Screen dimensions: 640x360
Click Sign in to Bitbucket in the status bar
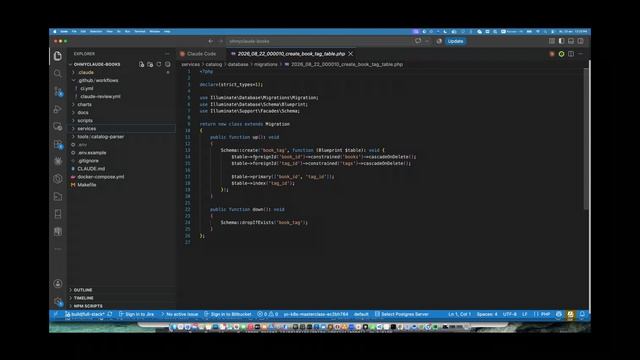tap(228, 314)
